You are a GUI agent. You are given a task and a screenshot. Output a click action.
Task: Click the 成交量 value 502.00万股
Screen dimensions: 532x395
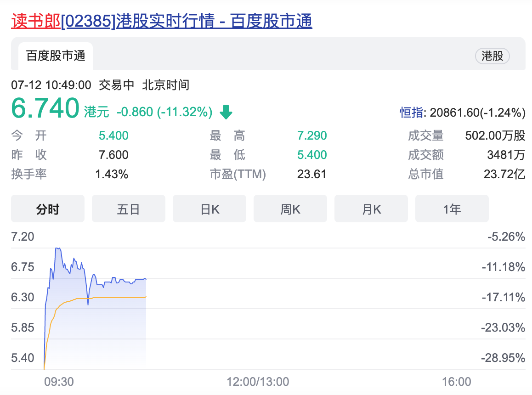tap(495, 136)
